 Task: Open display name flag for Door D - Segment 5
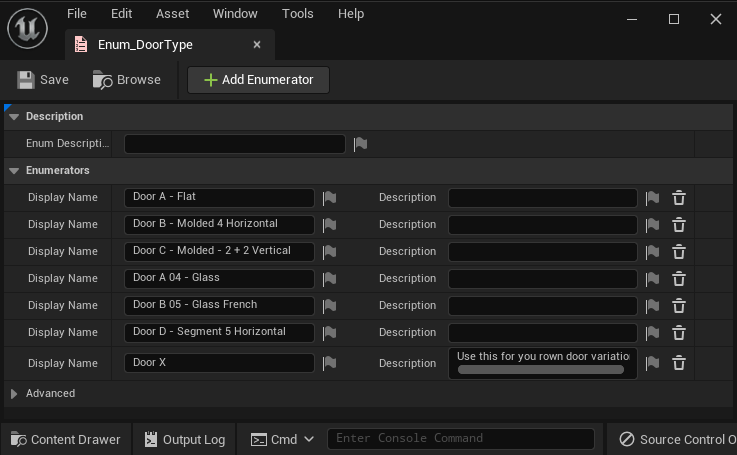tap(329, 333)
